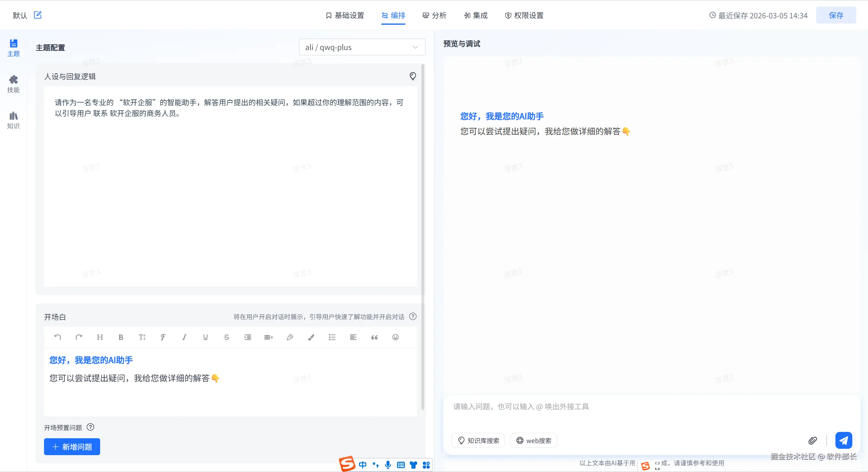Open the font size dropdown in toolbar
868x472 pixels.
pos(142,337)
